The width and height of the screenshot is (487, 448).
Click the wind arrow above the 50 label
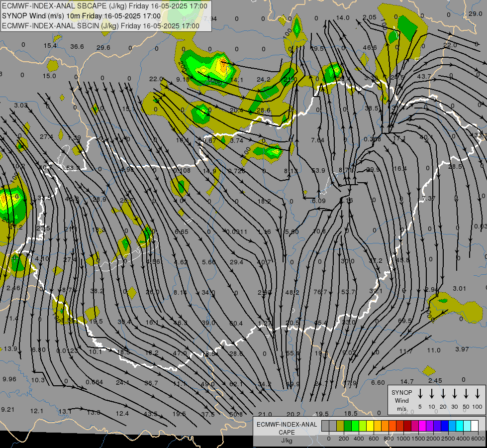(x=466, y=394)
